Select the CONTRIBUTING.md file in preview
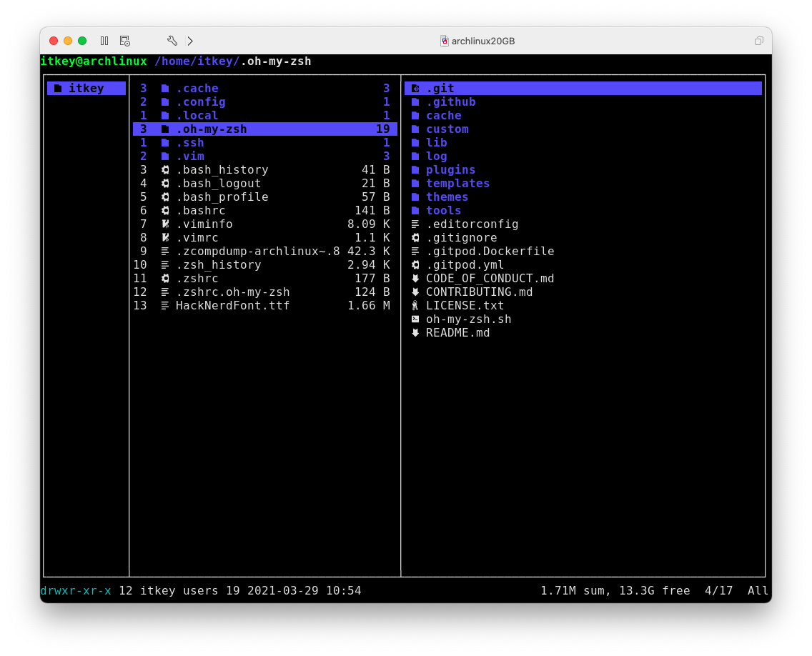Viewport: 812px width, 656px height. pos(480,292)
